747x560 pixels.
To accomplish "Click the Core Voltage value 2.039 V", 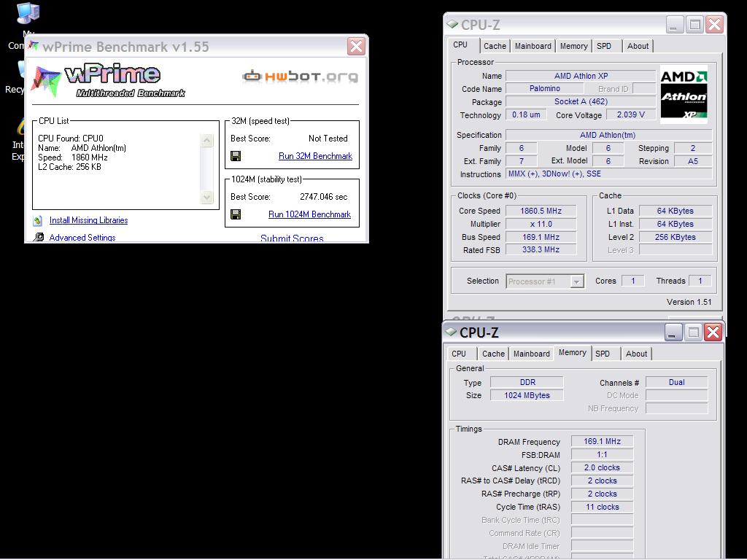I will [x=631, y=114].
